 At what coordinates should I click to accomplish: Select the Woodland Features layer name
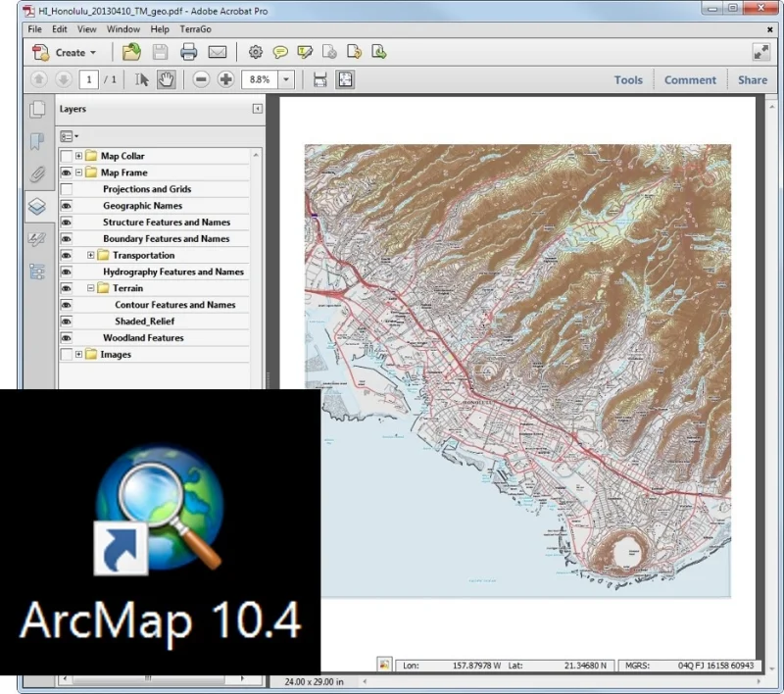143,337
